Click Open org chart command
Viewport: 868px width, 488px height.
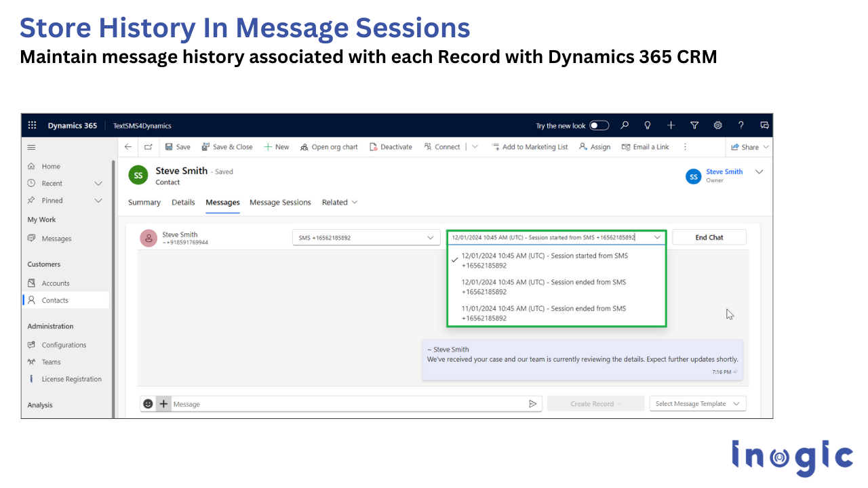329,147
